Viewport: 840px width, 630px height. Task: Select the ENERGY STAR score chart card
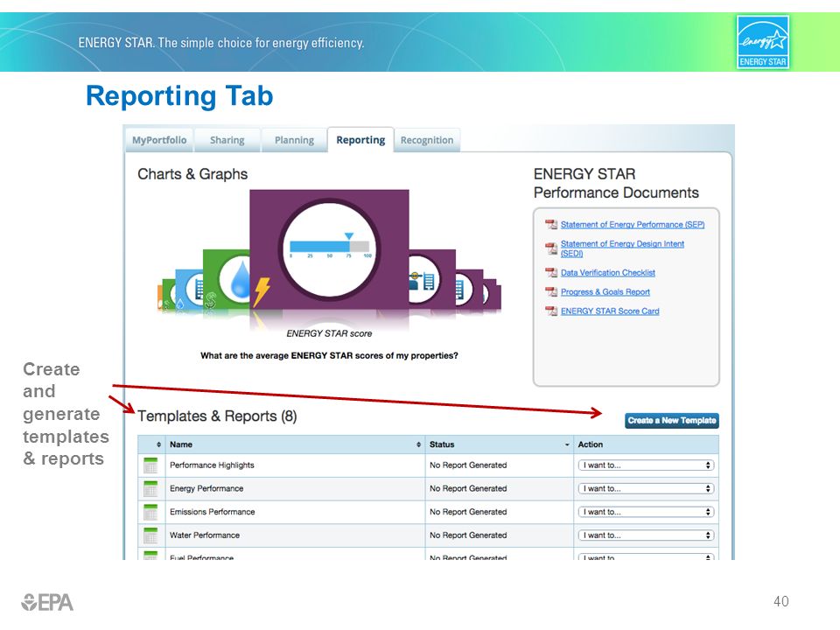click(330, 249)
